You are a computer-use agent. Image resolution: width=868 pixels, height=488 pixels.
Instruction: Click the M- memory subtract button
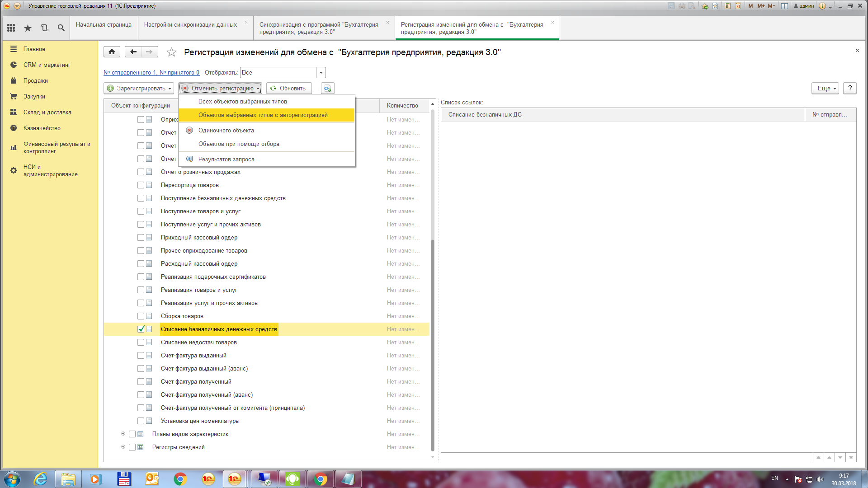(771, 6)
